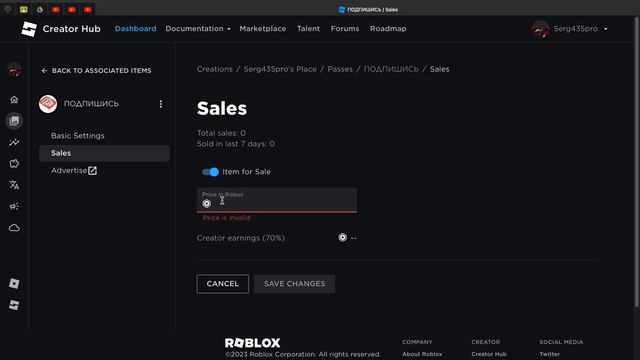Toggle the Item for Sale switch
640x360 pixels.
[211, 172]
